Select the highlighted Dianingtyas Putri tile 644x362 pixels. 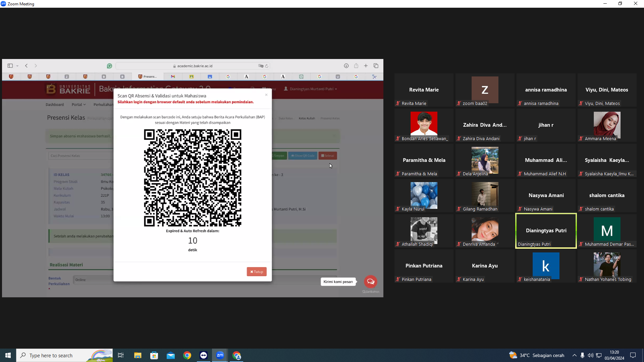click(x=546, y=231)
